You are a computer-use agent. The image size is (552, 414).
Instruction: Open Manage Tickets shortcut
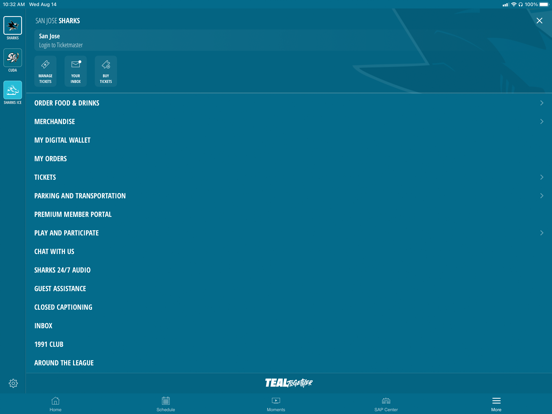click(x=45, y=71)
